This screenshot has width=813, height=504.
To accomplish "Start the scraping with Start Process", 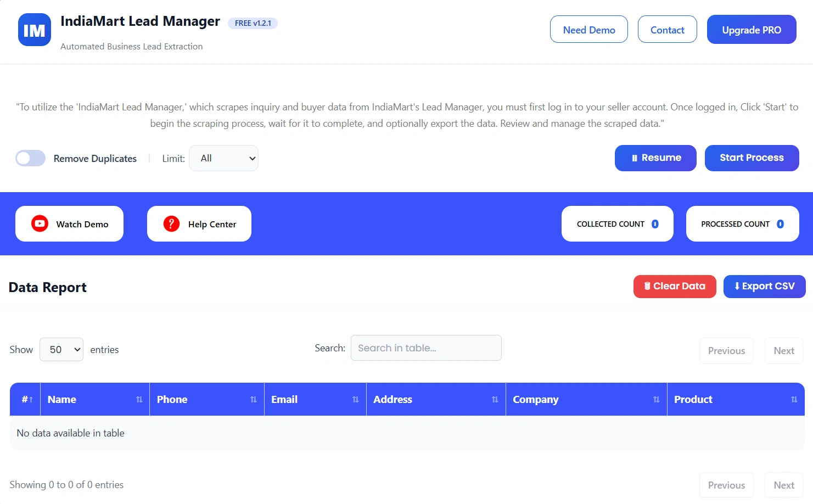I will tap(752, 158).
